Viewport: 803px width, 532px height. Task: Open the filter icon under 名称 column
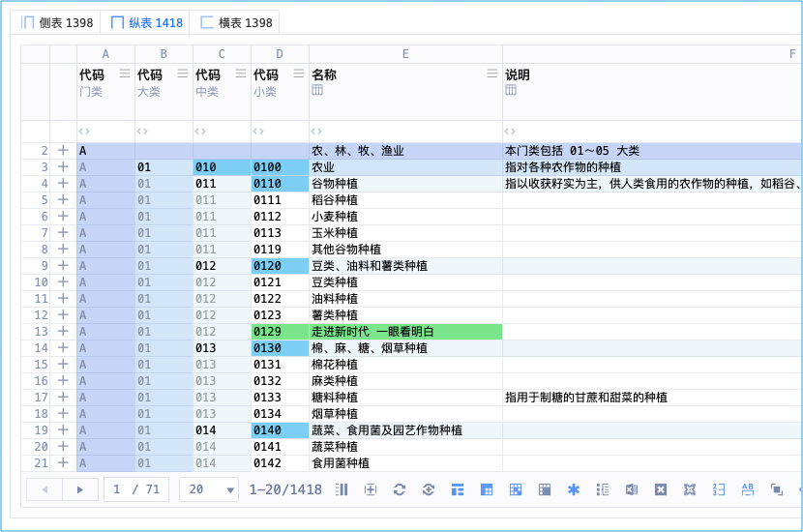tap(316, 132)
